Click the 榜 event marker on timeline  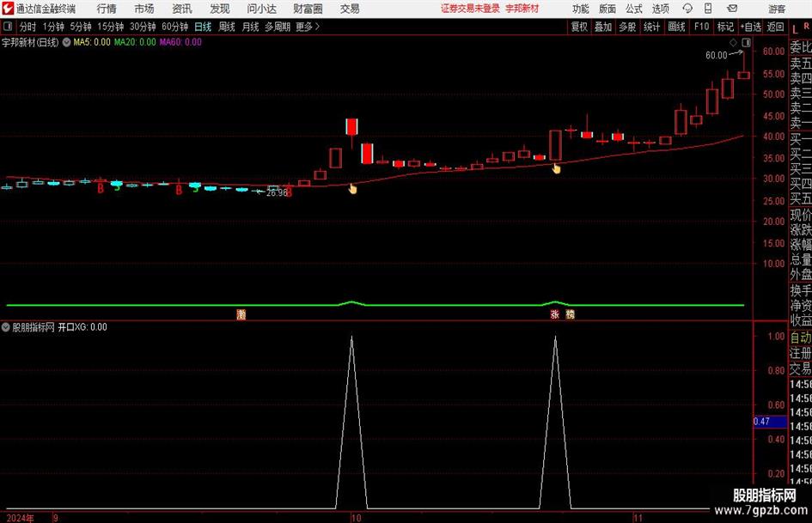pyautogui.click(x=571, y=314)
